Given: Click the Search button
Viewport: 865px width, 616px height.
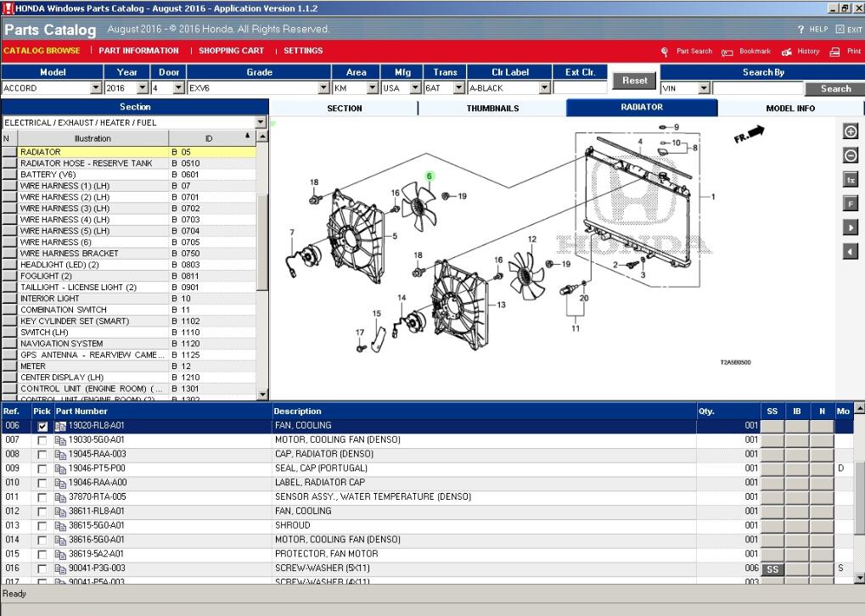Looking at the screenshot, I should coord(835,89).
